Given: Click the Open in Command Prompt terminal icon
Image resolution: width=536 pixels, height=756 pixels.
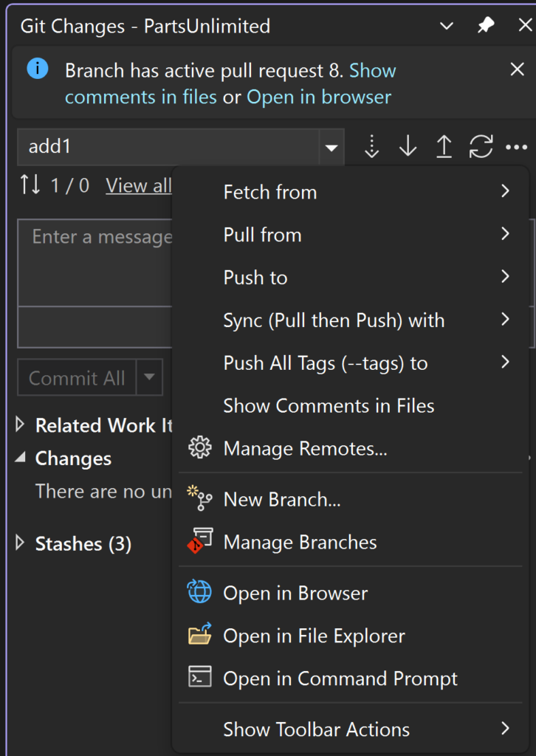Looking at the screenshot, I should [x=199, y=678].
